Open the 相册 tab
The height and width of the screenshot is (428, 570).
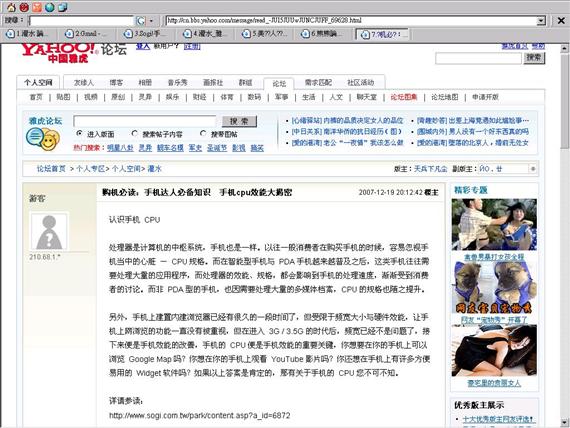click(x=145, y=83)
